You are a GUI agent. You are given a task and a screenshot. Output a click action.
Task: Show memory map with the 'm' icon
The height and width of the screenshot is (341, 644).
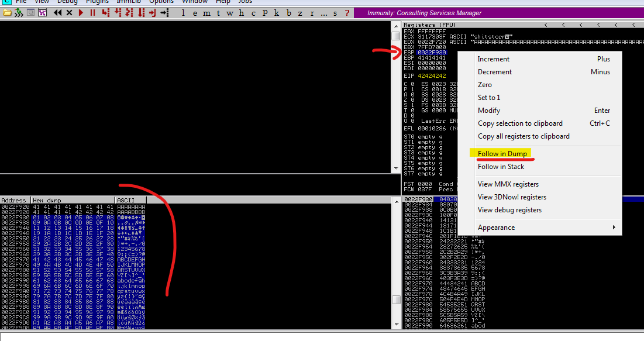coord(206,13)
